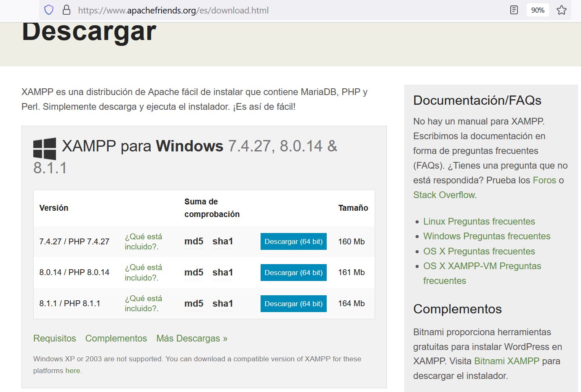Visit the Stack Overflow link
The width and height of the screenshot is (581, 392).
tap(444, 195)
